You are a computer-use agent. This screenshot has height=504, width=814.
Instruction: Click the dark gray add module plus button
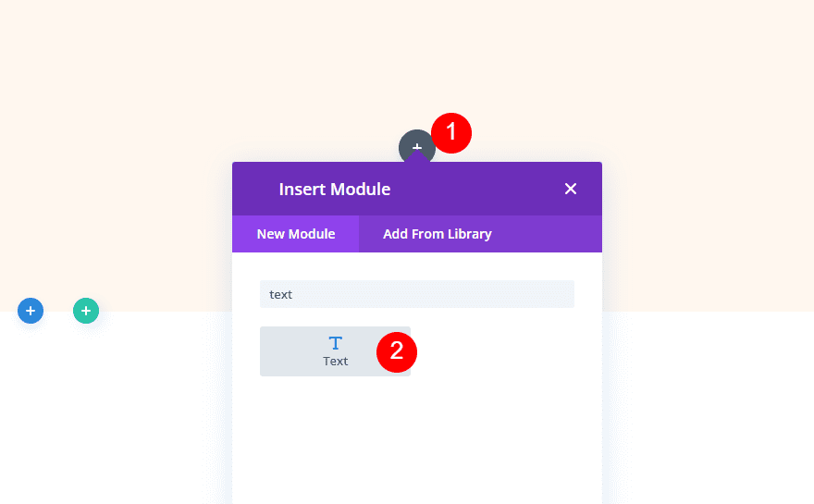point(415,146)
